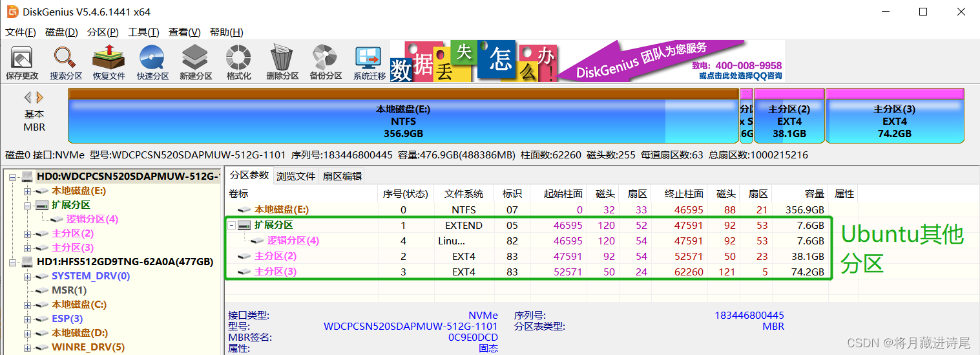The image size is (980, 355).
Task: Expand WINRE_DRV(5) node in tree
Action: (x=27, y=347)
